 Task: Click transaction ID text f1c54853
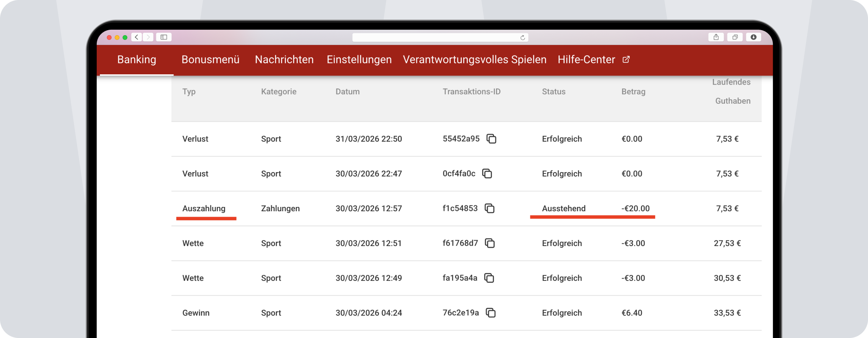coord(460,209)
